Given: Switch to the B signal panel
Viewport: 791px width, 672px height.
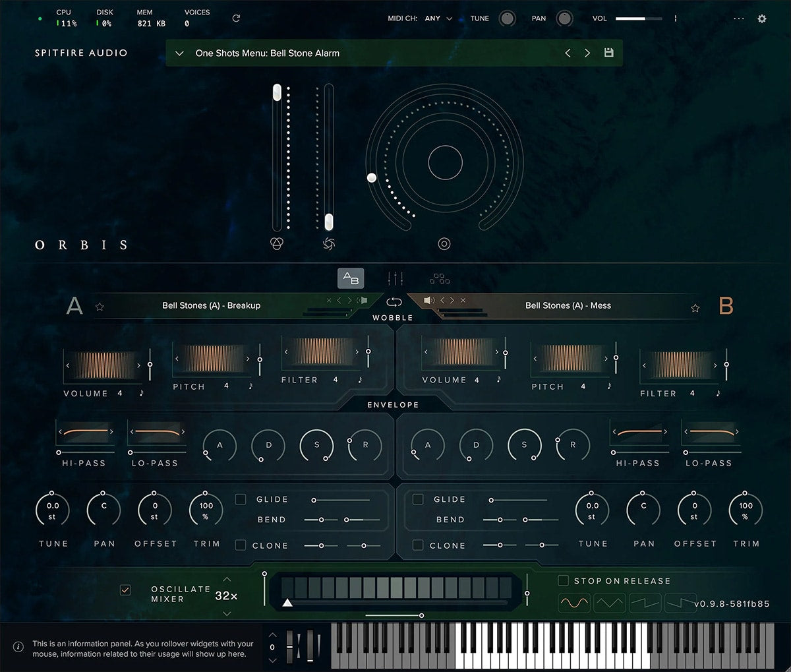Looking at the screenshot, I should 726,306.
